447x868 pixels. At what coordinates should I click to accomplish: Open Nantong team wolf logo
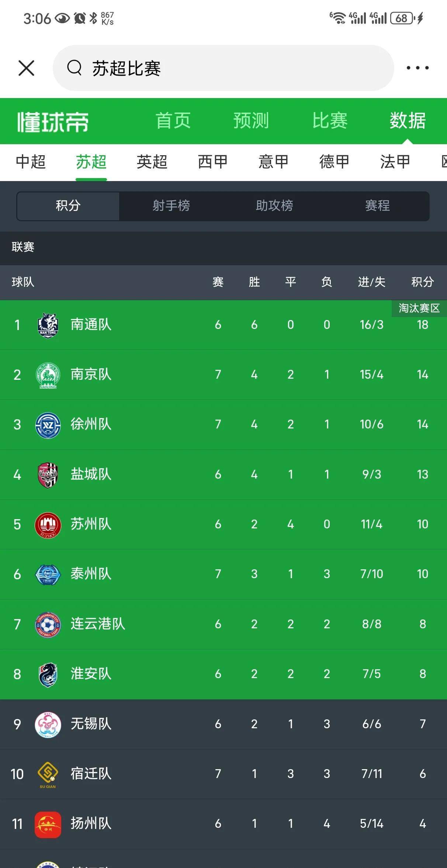tap(48, 325)
